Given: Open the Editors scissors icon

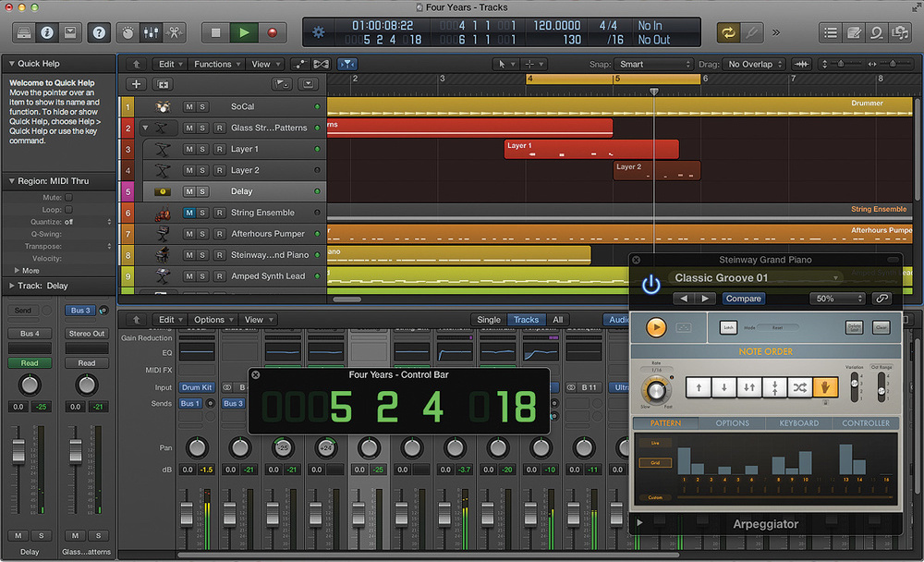Looking at the screenshot, I should click(173, 32).
